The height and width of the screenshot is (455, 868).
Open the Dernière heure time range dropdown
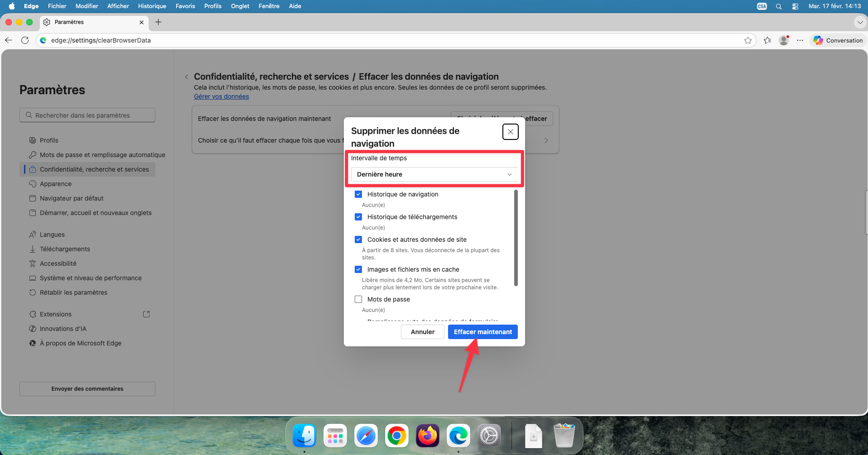pos(434,174)
